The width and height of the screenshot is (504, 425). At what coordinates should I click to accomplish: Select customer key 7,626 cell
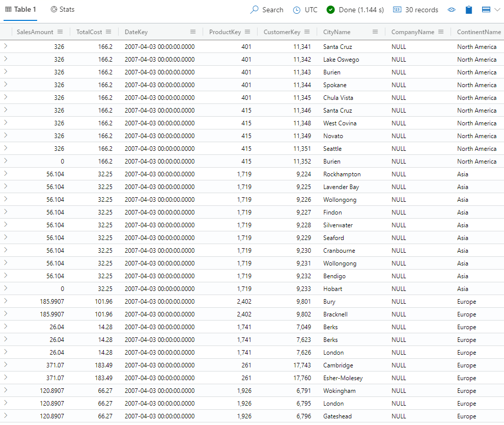303,352
